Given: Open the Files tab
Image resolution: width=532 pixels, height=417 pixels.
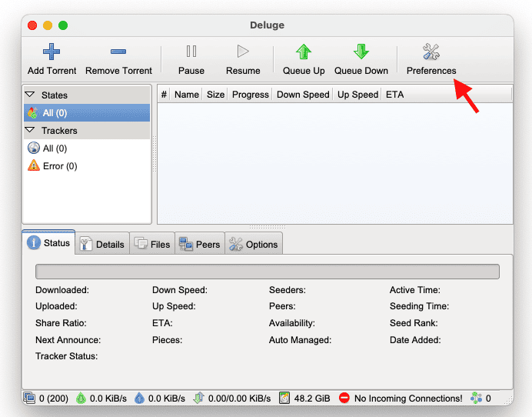Looking at the screenshot, I should tap(152, 244).
